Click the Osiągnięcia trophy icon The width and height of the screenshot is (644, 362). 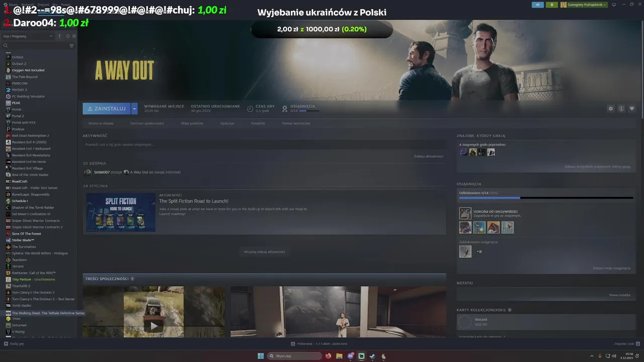[x=285, y=109]
